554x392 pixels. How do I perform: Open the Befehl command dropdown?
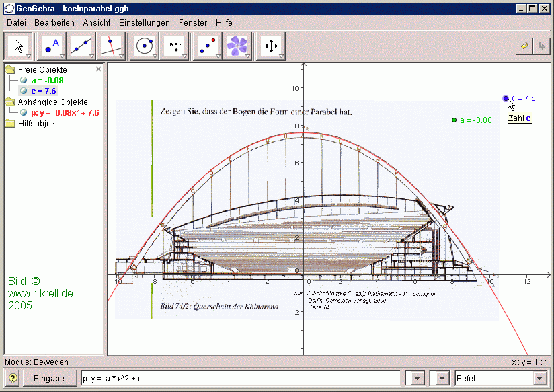tap(539, 379)
